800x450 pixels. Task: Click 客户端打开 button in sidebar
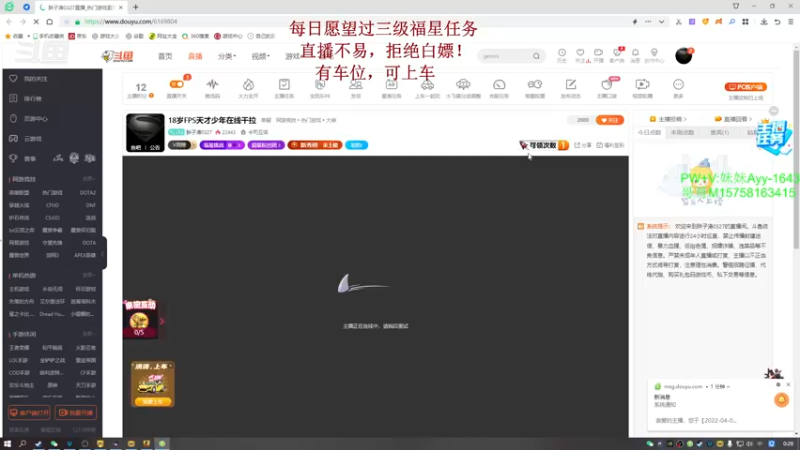[x=29, y=412]
